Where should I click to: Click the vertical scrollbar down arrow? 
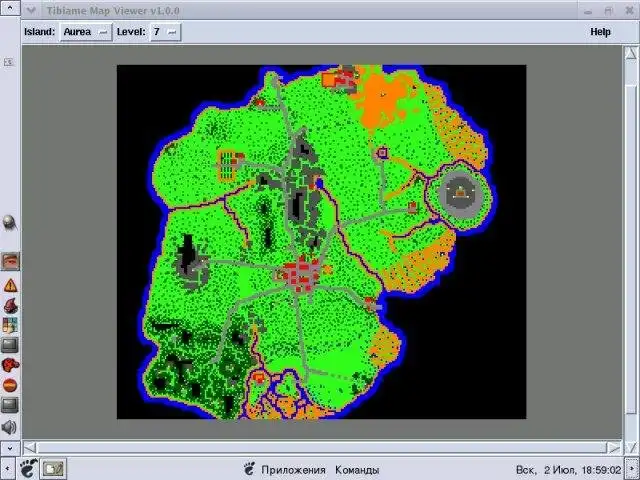tap(631, 447)
